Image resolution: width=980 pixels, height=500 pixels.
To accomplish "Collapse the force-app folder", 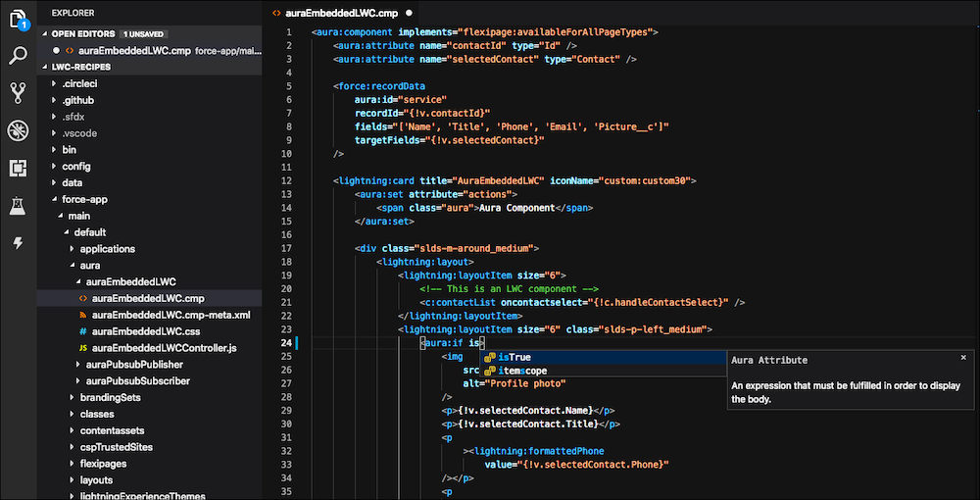I will (x=54, y=199).
